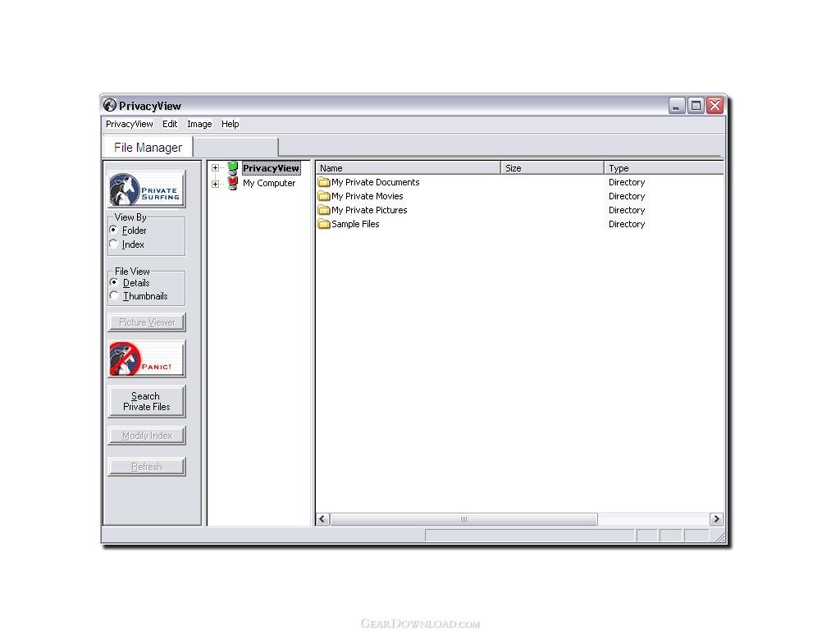This screenshot has height=630, width=840.
Task: Click the green PrivacyView drive icon
Action: tap(233, 168)
